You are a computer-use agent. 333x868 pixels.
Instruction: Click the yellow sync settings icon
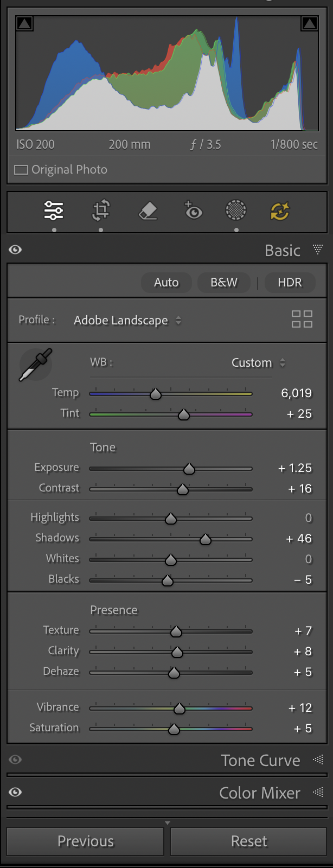click(x=280, y=210)
